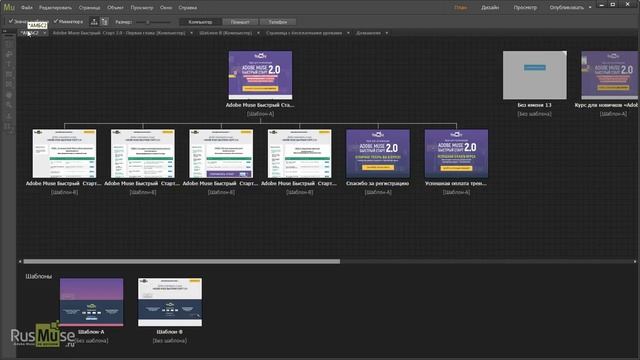
Task: Open the Справка menu
Action: coord(187,7)
